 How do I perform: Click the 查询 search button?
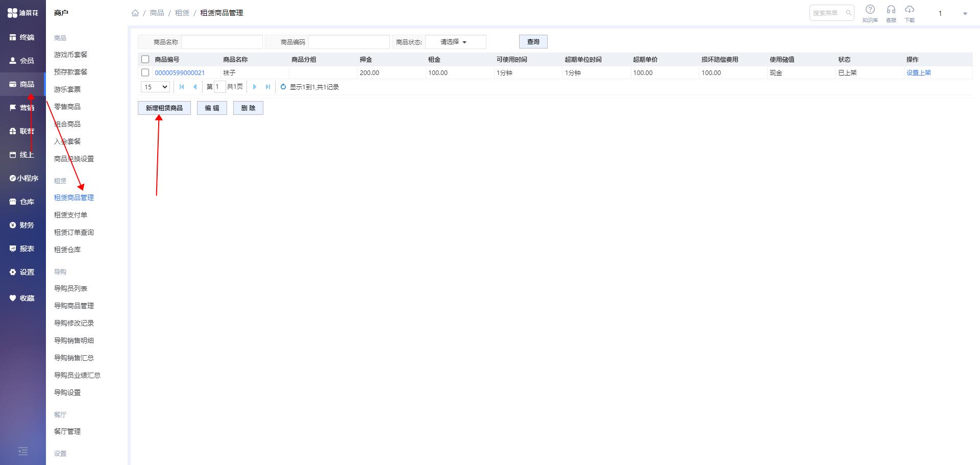pos(533,42)
